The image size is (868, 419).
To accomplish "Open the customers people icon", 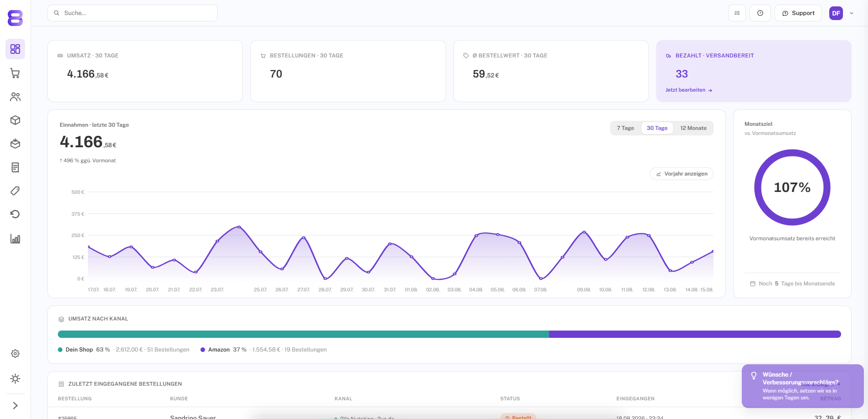I will click(15, 97).
